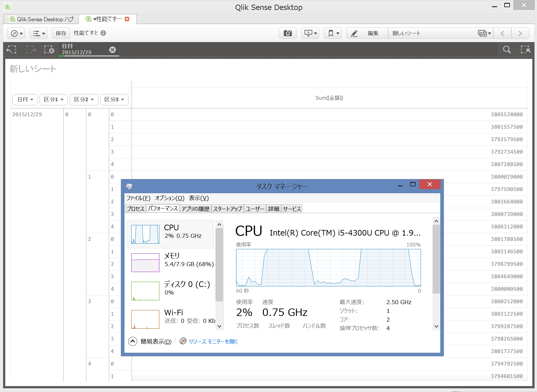Collapse Task Manager with 簡易表示 arrow
The height and width of the screenshot is (392, 537).
[x=133, y=342]
